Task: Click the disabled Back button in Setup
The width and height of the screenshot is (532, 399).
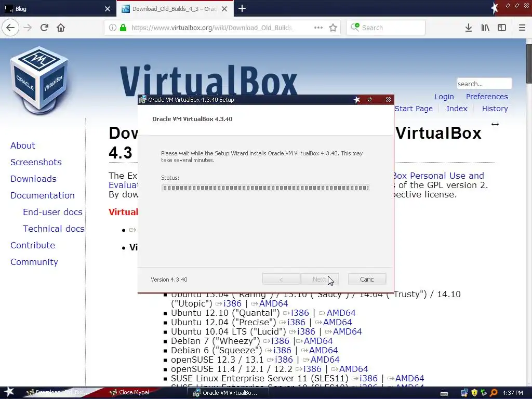Action: (x=281, y=279)
